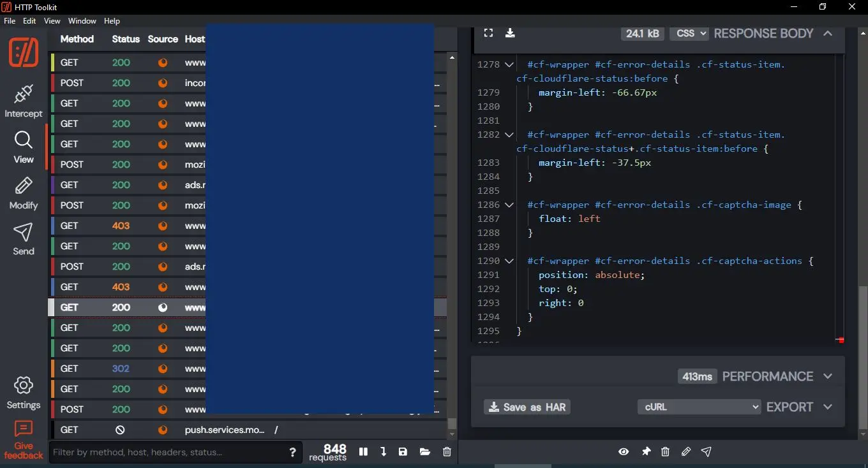Toggle pin on the selected request
Image resolution: width=868 pixels, height=468 pixels.
[x=646, y=451]
